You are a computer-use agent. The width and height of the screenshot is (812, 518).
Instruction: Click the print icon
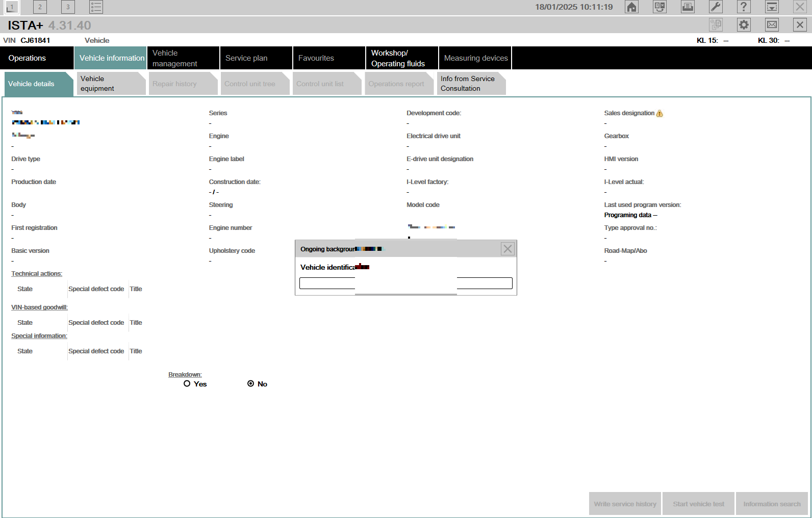tap(688, 7)
